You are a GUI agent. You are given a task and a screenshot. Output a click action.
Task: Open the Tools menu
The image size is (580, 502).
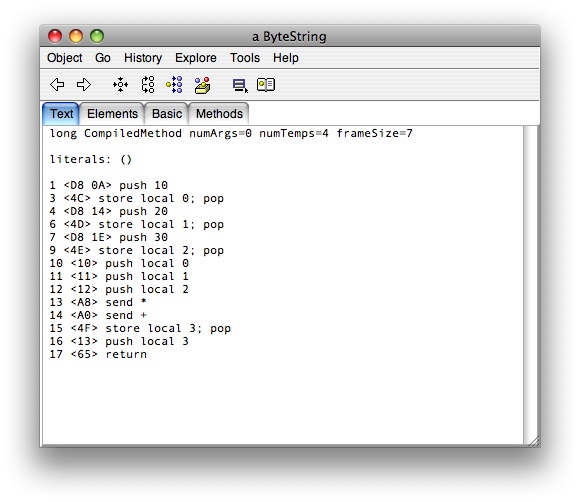[x=245, y=58]
